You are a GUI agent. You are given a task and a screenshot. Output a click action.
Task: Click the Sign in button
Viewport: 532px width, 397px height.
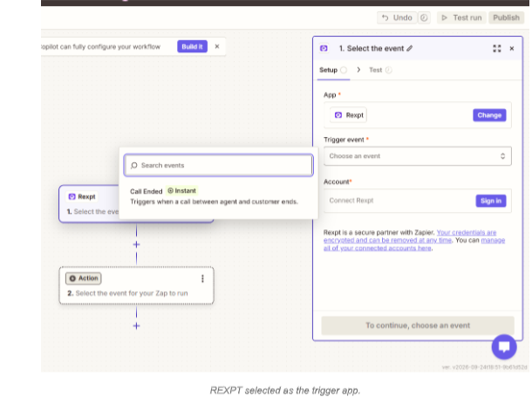pos(491,201)
